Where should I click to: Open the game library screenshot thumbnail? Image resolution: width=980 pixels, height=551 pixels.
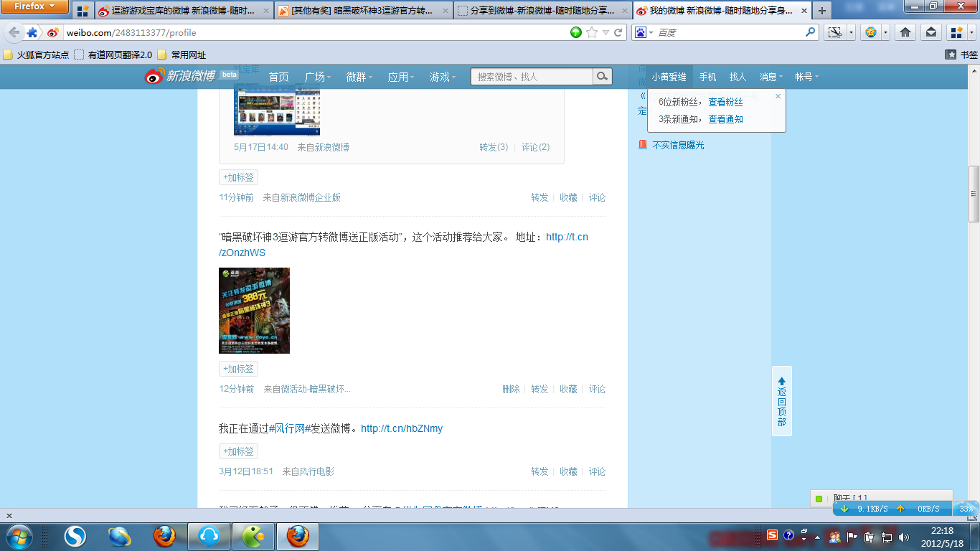coord(277,109)
